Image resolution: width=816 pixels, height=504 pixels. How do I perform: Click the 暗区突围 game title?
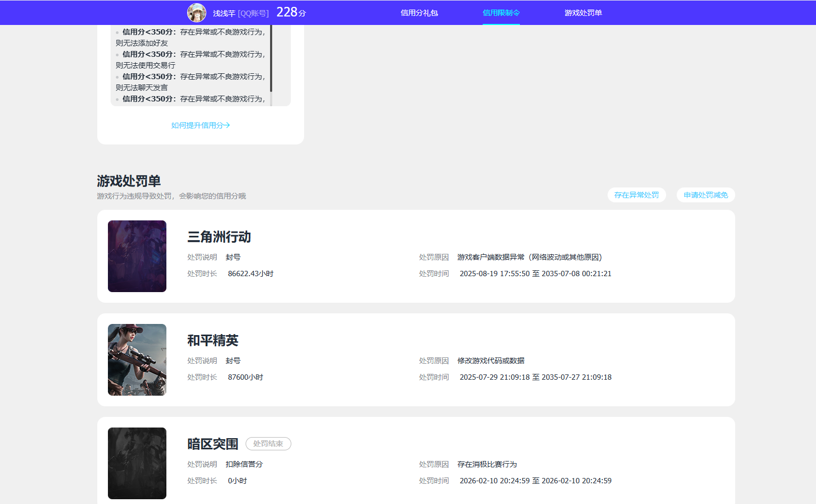coord(212,443)
